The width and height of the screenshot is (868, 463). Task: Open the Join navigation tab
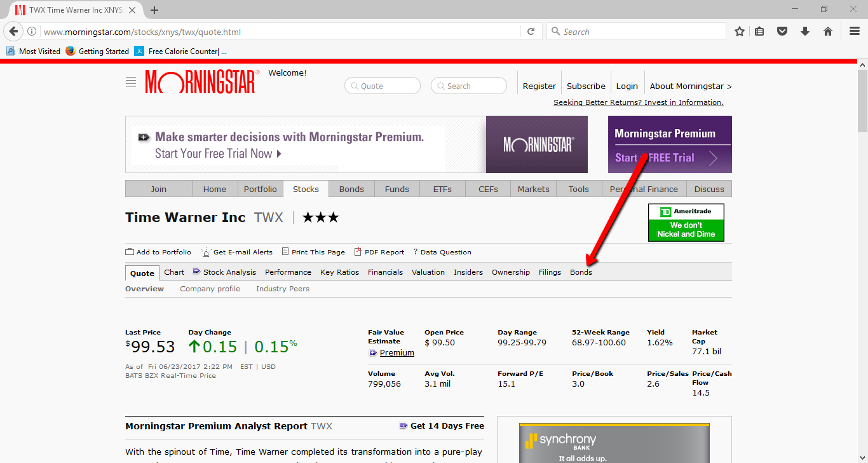point(158,189)
